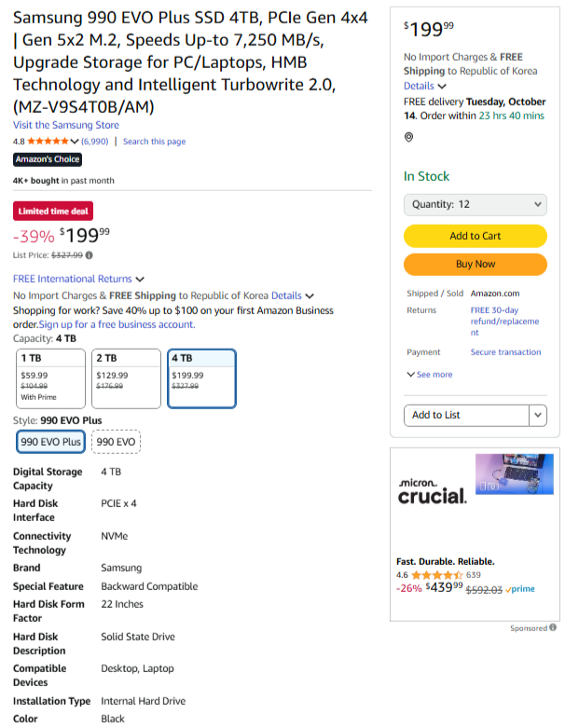This screenshot has height=728, width=565.
Task: Click the Amazon's Choice badge
Action: click(48, 159)
